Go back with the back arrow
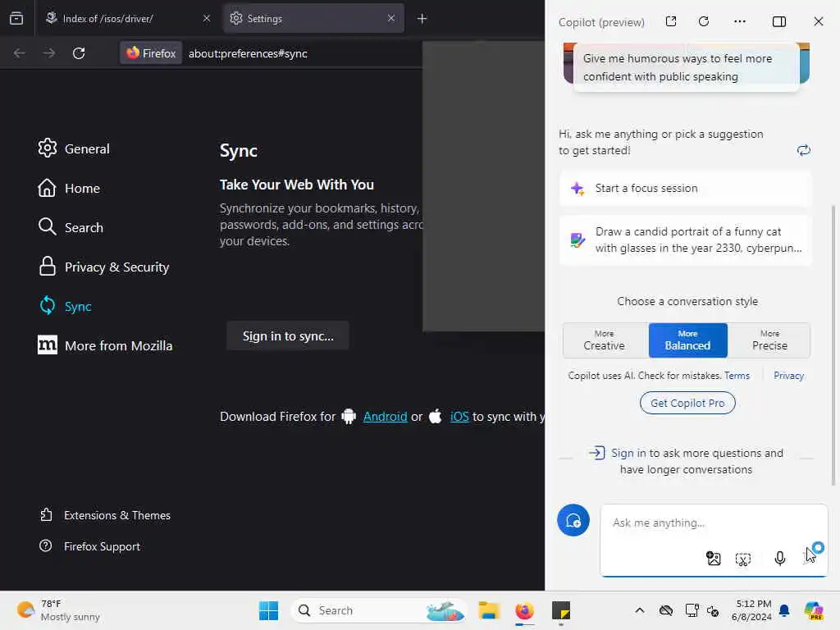 coord(20,53)
